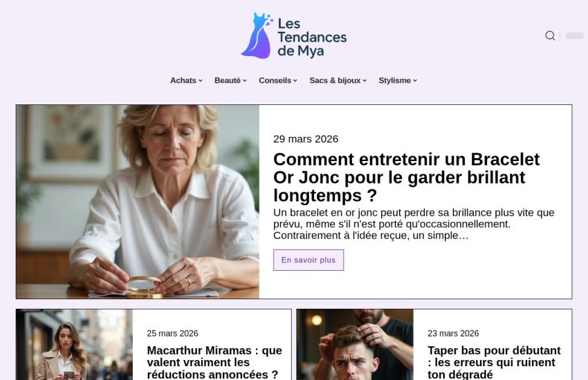The height and width of the screenshot is (380, 588).
Task: Expand the Beauté dropdown arrow
Action: click(x=244, y=81)
